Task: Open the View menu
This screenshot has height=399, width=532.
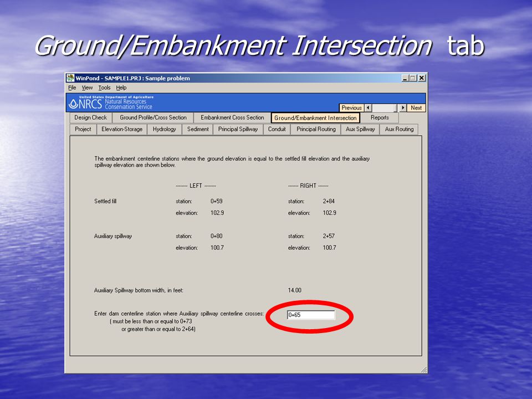Action: click(87, 88)
